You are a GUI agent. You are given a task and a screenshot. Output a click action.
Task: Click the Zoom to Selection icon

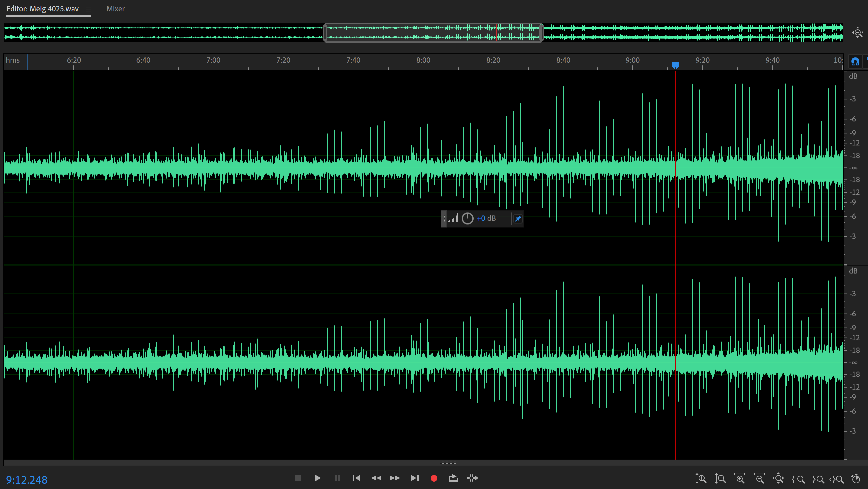[837, 479]
